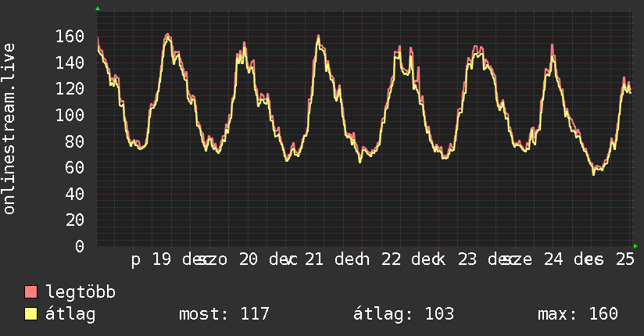This screenshot has height=336, width=644.
Task: Click the green arrow atop the y-axis
Action: click(x=98, y=9)
